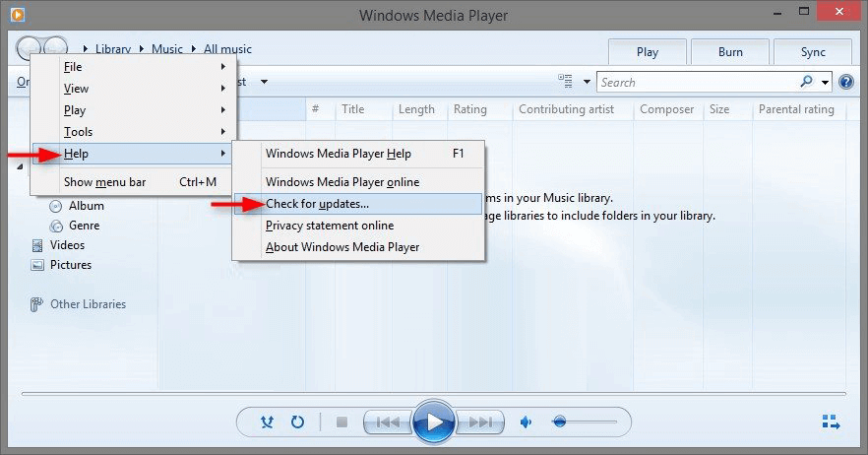Skip to the previous track
Viewport: 868px width, 455px height.
[388, 422]
